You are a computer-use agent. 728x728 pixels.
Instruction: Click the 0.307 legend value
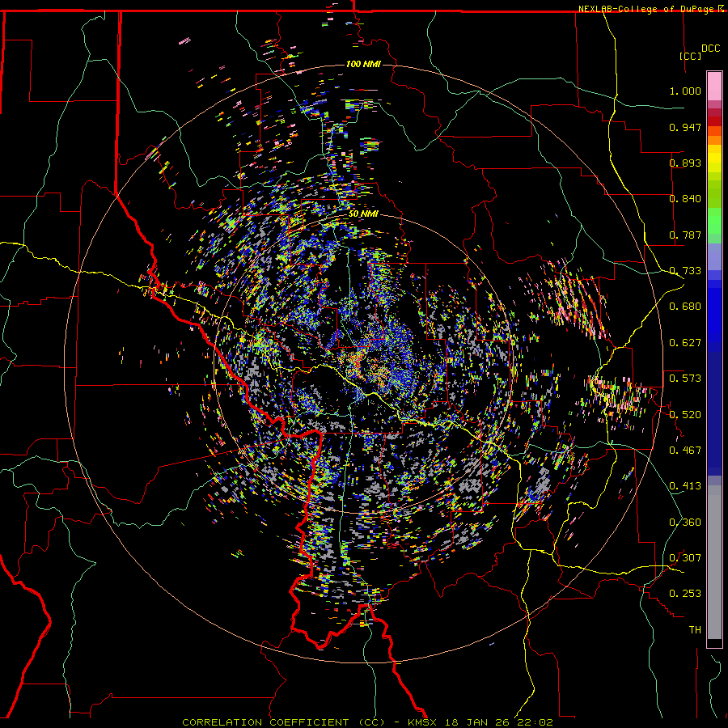coord(685,558)
